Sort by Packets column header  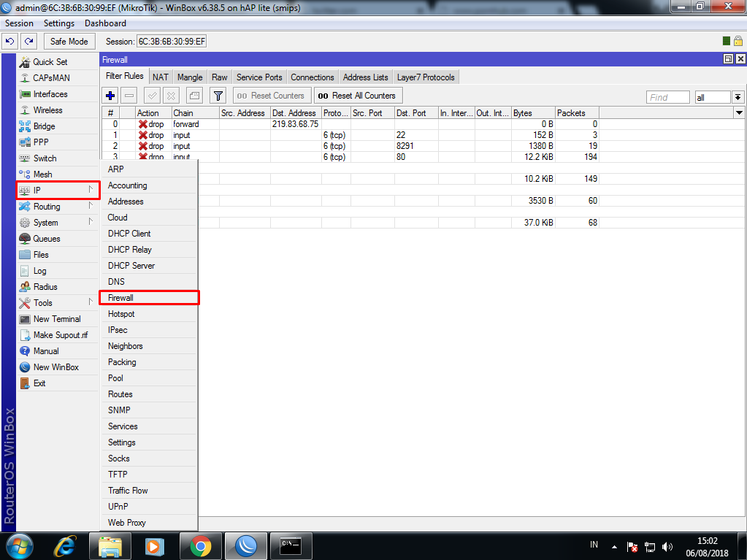point(577,113)
